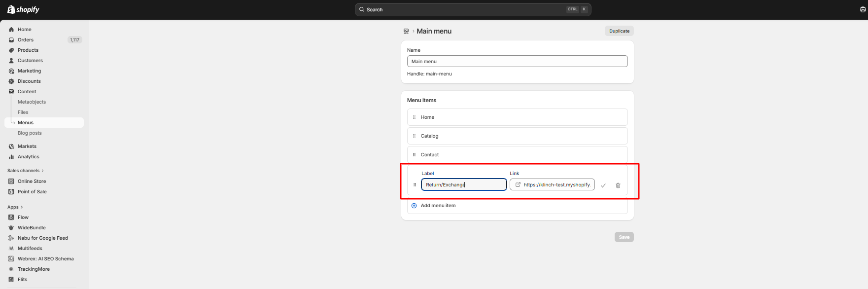This screenshot has width=868, height=289.
Task: Click the drag handle beside Catalog
Action: (x=414, y=136)
